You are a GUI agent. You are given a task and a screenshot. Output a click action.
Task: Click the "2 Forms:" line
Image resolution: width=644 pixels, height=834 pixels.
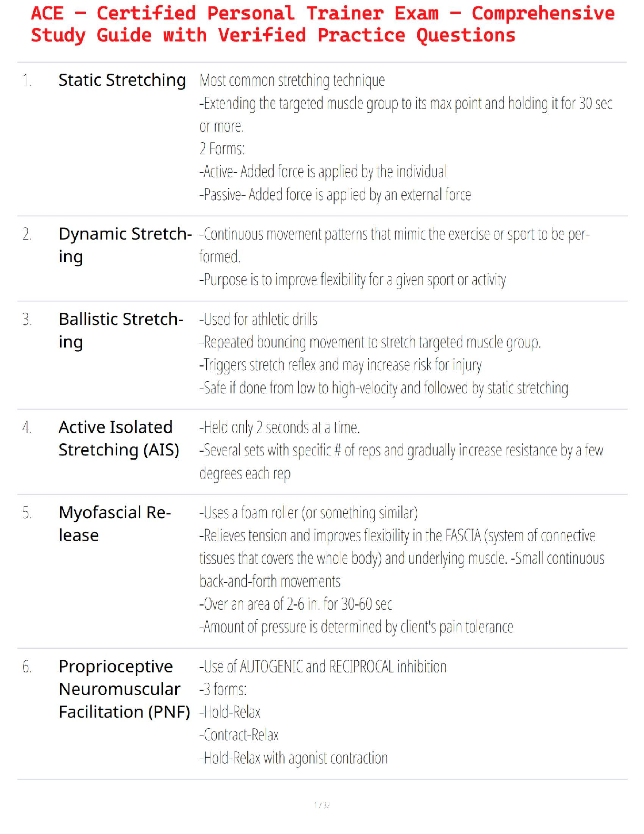222,149
